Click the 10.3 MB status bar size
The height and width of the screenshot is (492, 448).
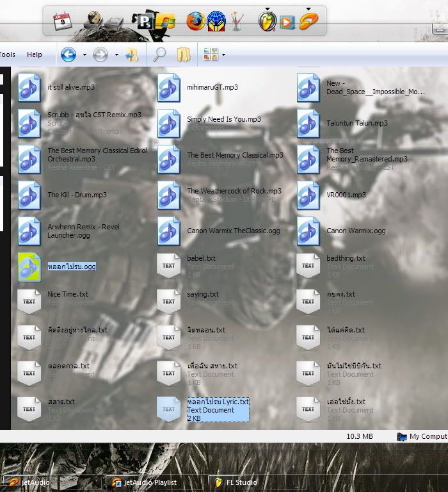coord(360,436)
